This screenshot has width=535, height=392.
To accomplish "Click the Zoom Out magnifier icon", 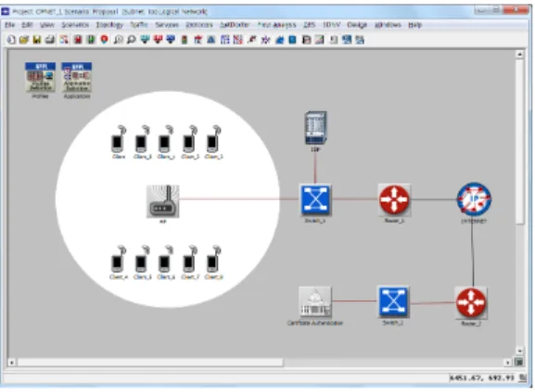I will pos(131,40).
